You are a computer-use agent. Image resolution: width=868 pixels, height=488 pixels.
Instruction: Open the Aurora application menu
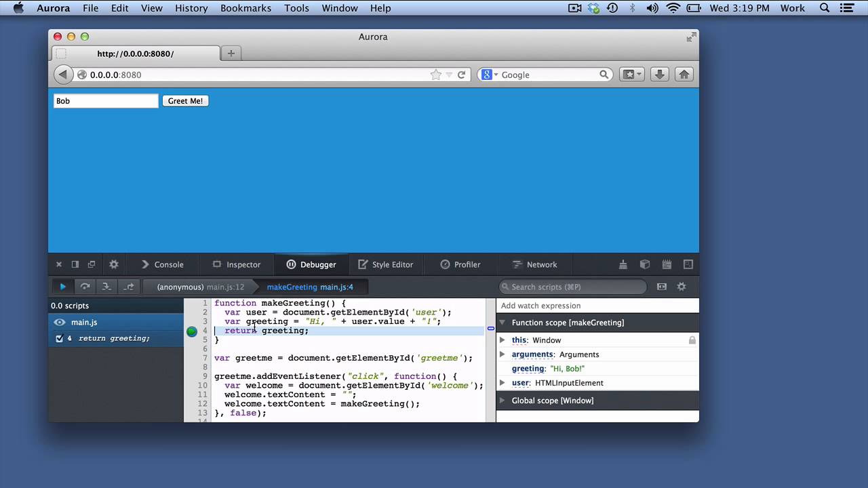pos(54,8)
